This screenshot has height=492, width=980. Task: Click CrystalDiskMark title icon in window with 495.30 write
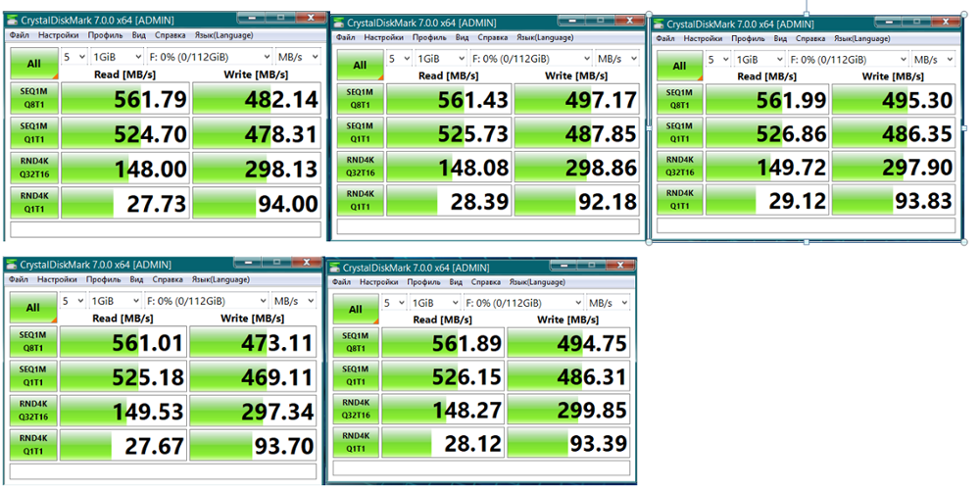click(x=660, y=24)
